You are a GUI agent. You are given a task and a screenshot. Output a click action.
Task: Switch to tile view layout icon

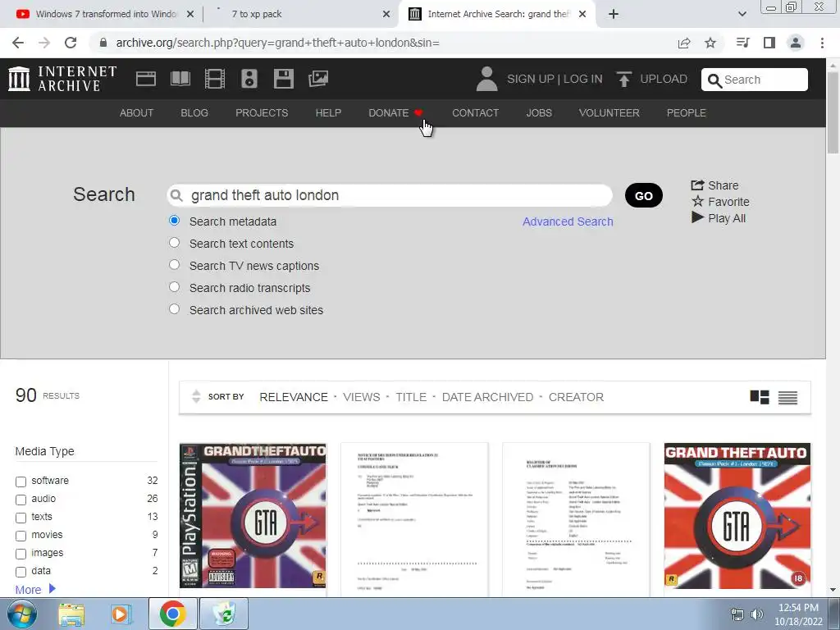click(759, 397)
